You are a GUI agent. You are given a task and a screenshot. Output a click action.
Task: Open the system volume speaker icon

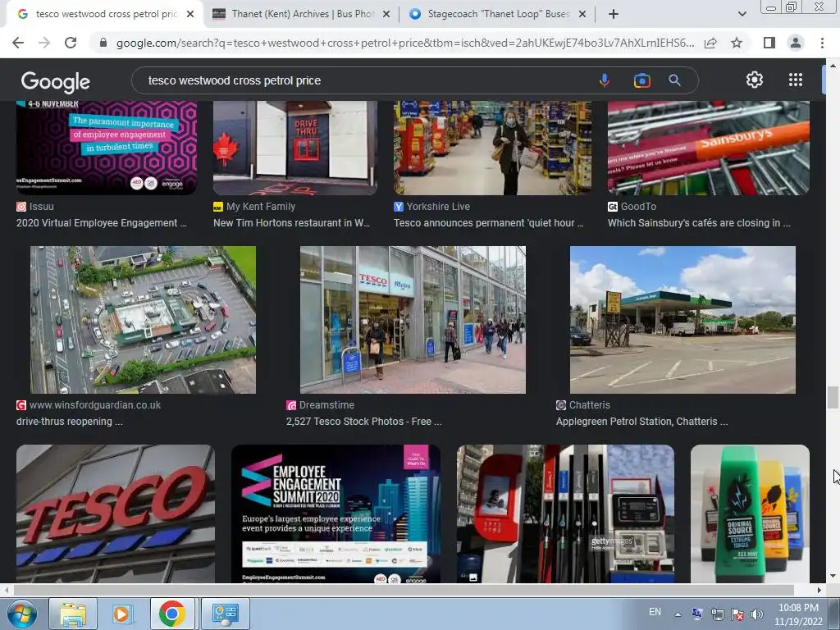tap(756, 614)
